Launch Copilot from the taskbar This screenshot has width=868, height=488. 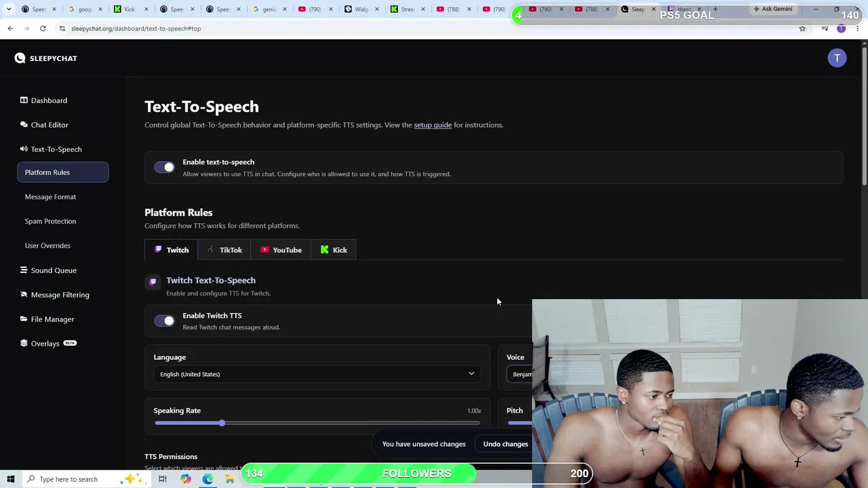point(185,479)
